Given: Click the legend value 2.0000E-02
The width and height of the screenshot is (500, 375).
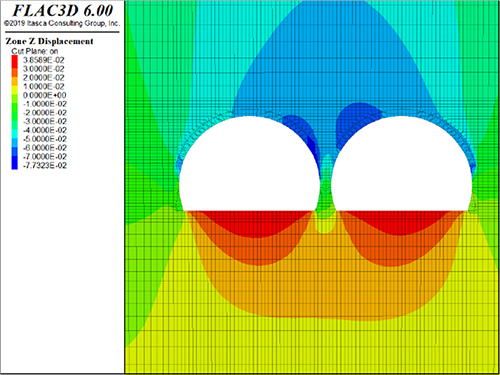Looking at the screenshot, I should (x=43, y=78).
